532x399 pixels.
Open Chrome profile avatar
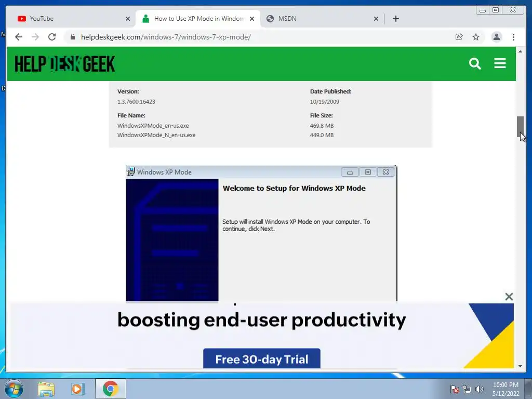click(496, 37)
